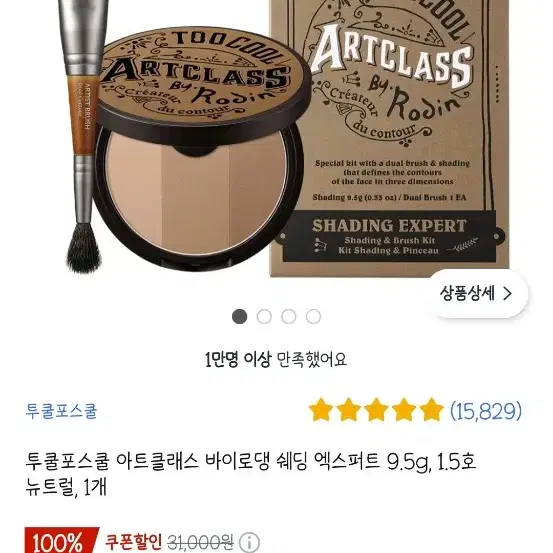Select the first carousel page dot
Viewport: 553px width, 553px height.
click(239, 316)
